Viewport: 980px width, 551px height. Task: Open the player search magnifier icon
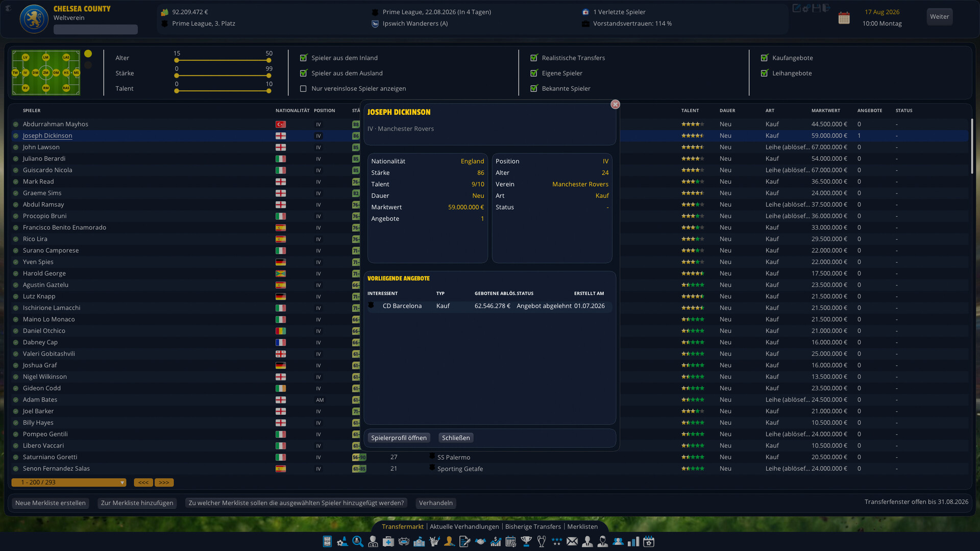[x=358, y=541]
